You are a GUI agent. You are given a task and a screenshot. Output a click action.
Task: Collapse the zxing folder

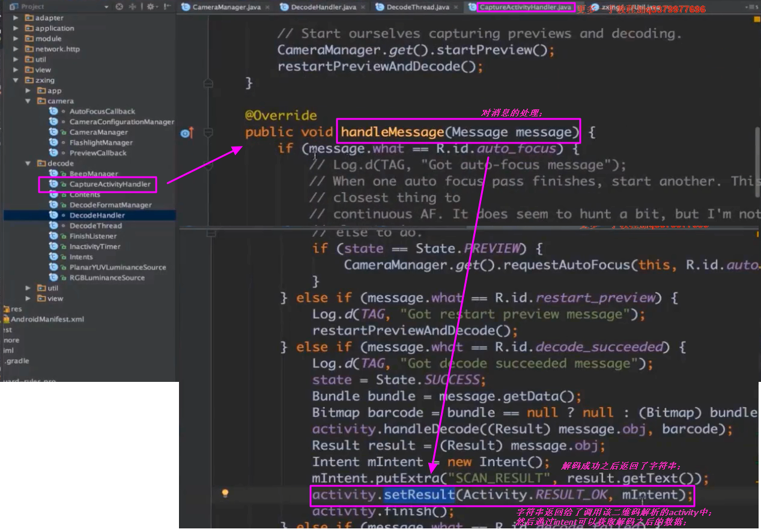point(16,80)
